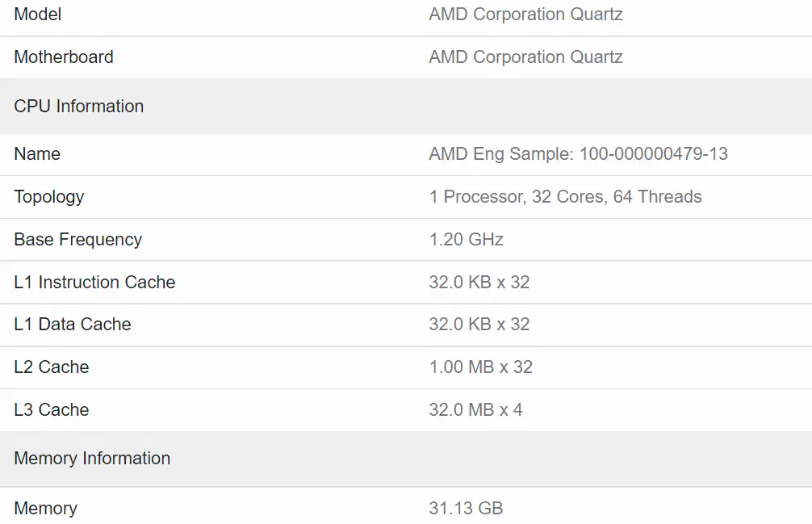Screen dimensions: 812x524
Task: Click the L1 Instruction Cache label
Action: [x=94, y=283]
